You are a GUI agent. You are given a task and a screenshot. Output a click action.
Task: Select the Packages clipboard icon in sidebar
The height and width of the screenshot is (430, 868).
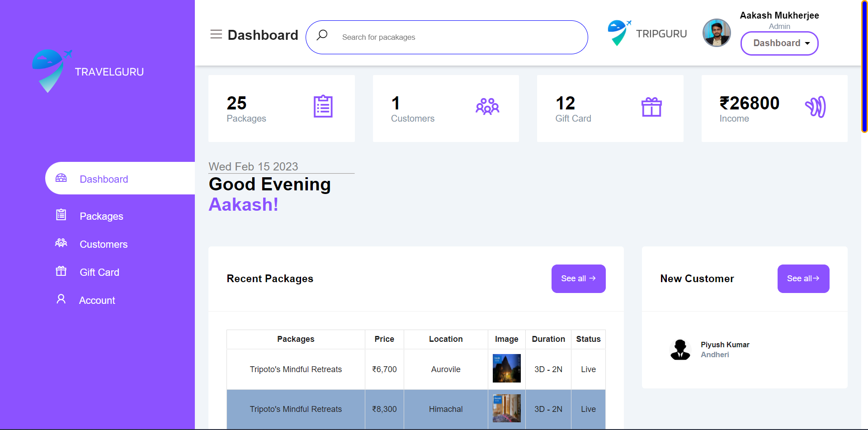tap(61, 215)
